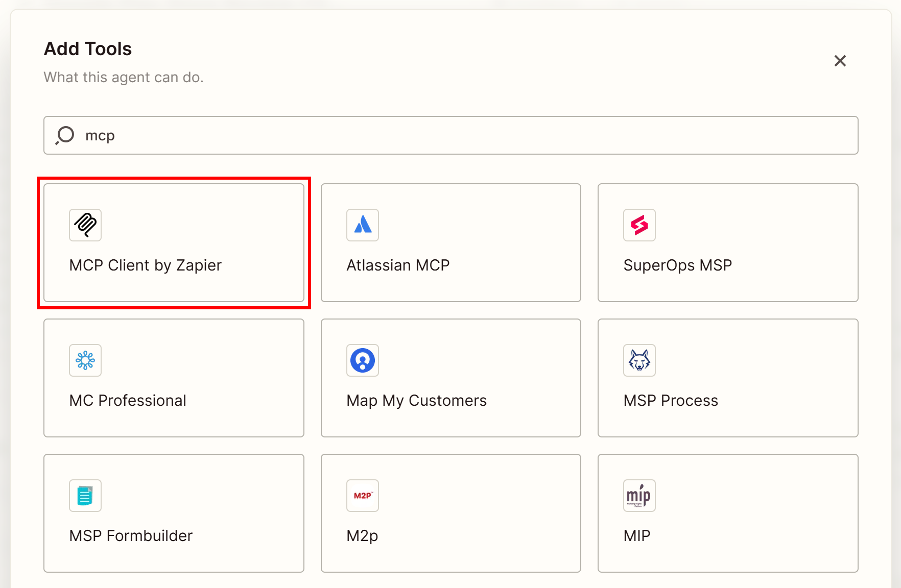Click the blue snowflake MC Professional icon

[x=85, y=360]
